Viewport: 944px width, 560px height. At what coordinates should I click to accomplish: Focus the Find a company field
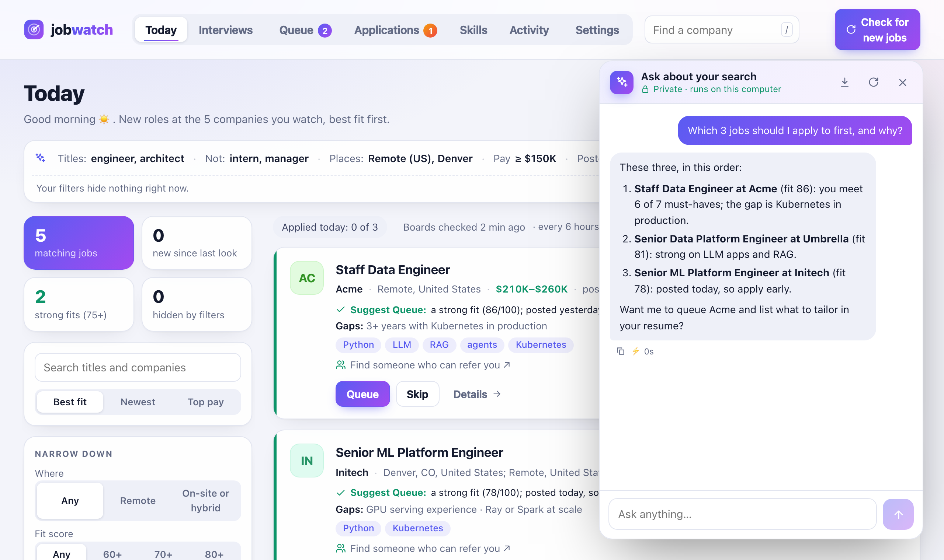[x=722, y=29]
